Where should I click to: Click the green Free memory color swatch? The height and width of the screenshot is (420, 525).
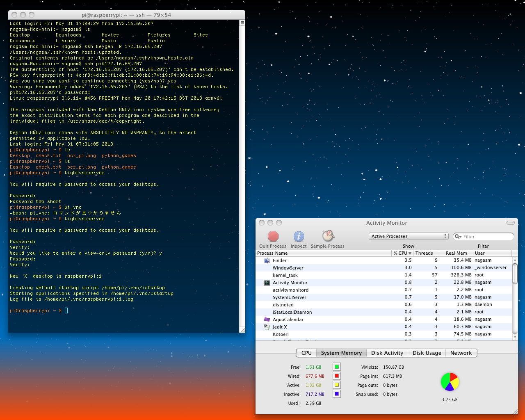(x=337, y=367)
